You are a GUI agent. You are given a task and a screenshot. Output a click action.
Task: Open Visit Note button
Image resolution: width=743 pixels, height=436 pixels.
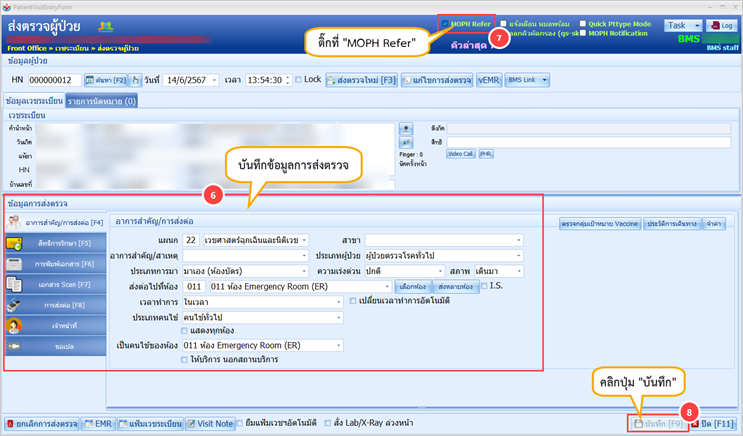pyautogui.click(x=210, y=424)
